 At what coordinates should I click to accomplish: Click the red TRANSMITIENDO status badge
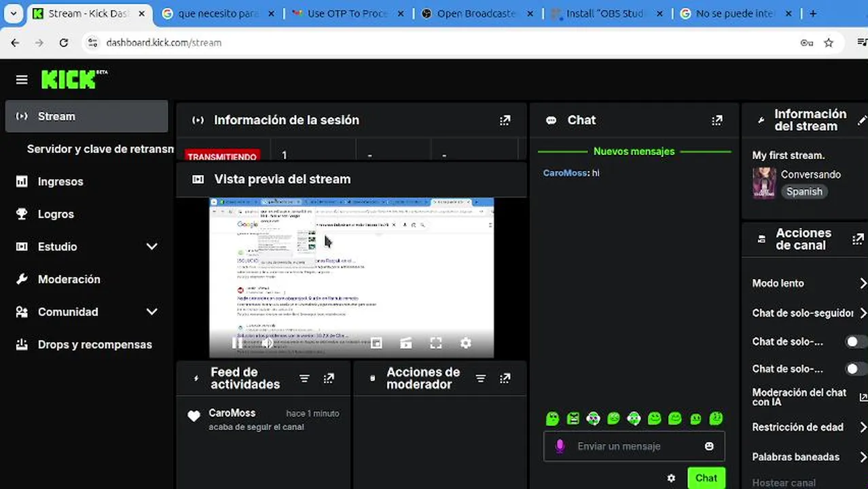pos(222,156)
